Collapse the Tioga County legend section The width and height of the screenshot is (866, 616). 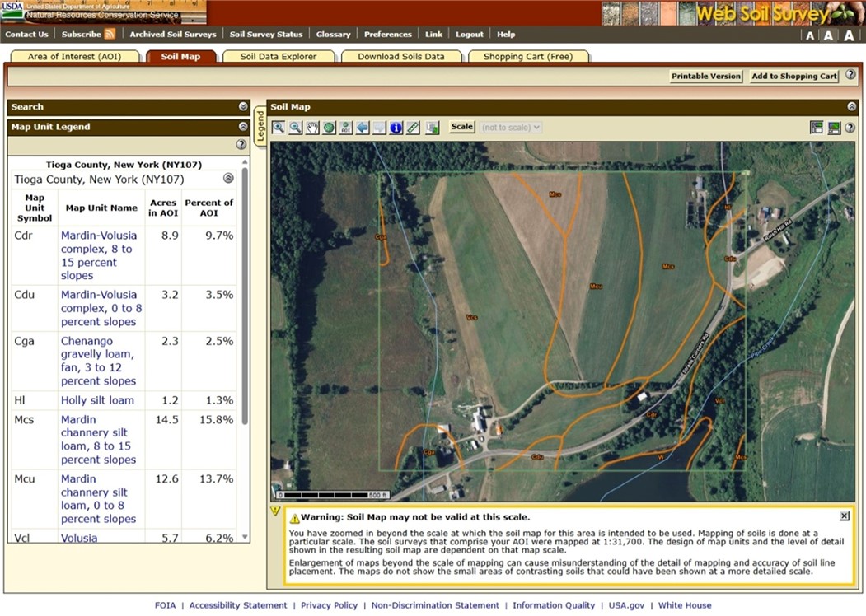[228, 179]
